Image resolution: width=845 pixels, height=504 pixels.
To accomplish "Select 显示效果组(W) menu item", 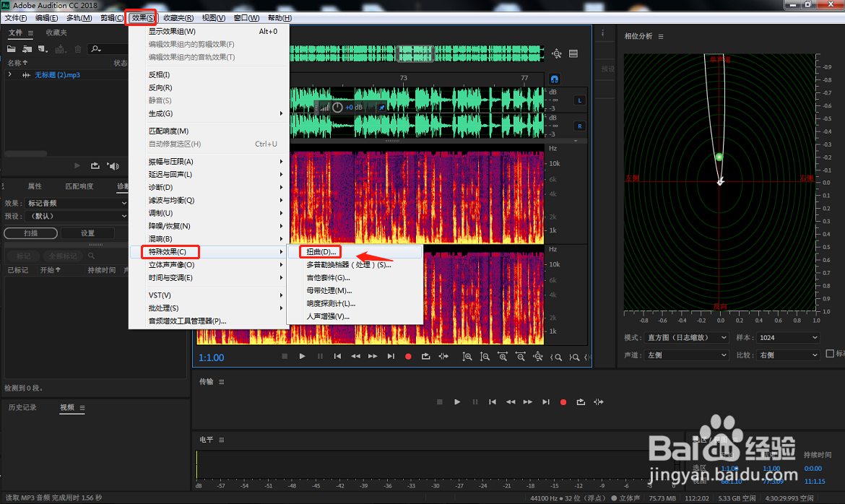I will (209, 31).
